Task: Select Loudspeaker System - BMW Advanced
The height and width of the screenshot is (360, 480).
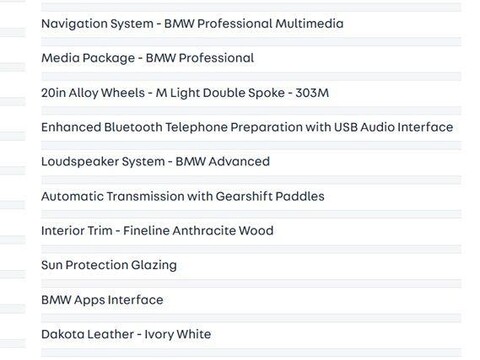Action: pyautogui.click(x=155, y=162)
